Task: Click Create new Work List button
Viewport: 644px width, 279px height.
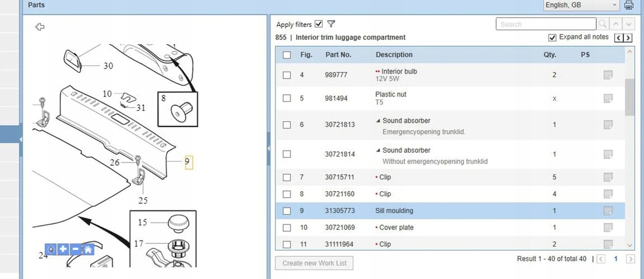Action: (314, 263)
